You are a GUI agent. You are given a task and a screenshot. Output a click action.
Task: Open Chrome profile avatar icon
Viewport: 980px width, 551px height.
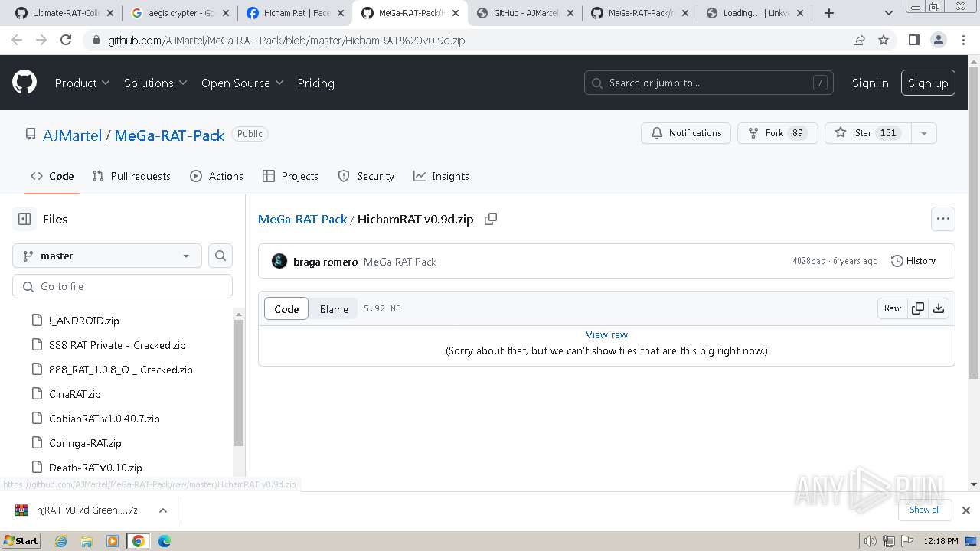939,40
